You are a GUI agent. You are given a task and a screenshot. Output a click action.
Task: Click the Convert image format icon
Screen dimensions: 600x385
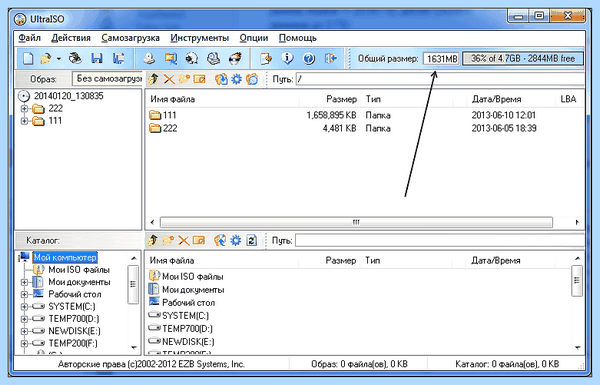pyautogui.click(x=170, y=59)
